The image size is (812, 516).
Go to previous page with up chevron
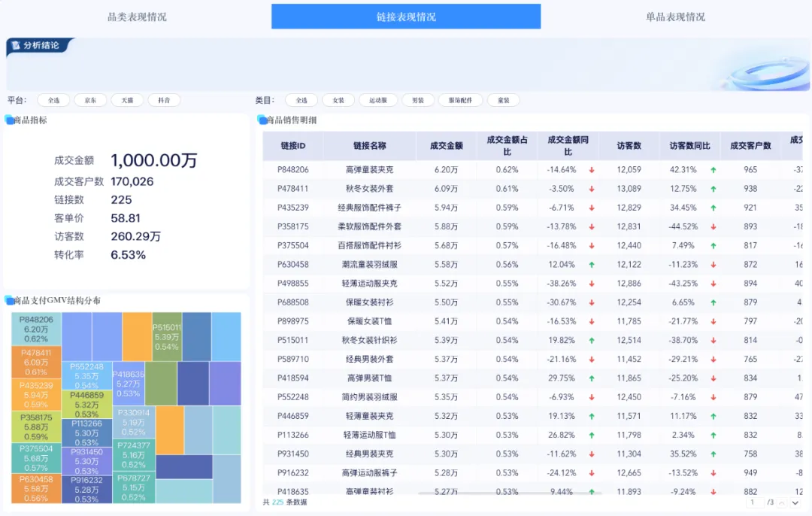[783, 502]
